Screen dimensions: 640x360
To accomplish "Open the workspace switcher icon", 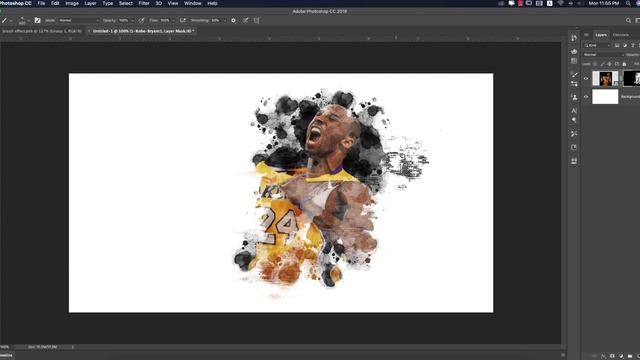I will tap(638, 20).
